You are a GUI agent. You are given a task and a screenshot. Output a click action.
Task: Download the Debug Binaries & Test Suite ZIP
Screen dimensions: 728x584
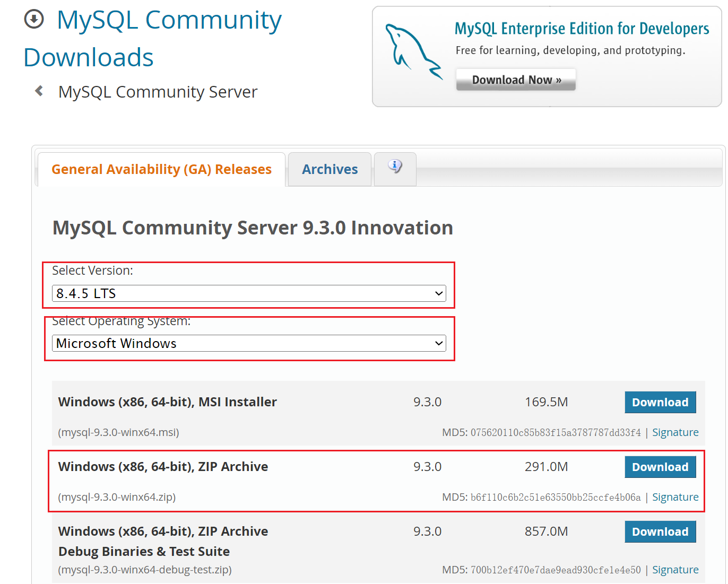click(660, 531)
